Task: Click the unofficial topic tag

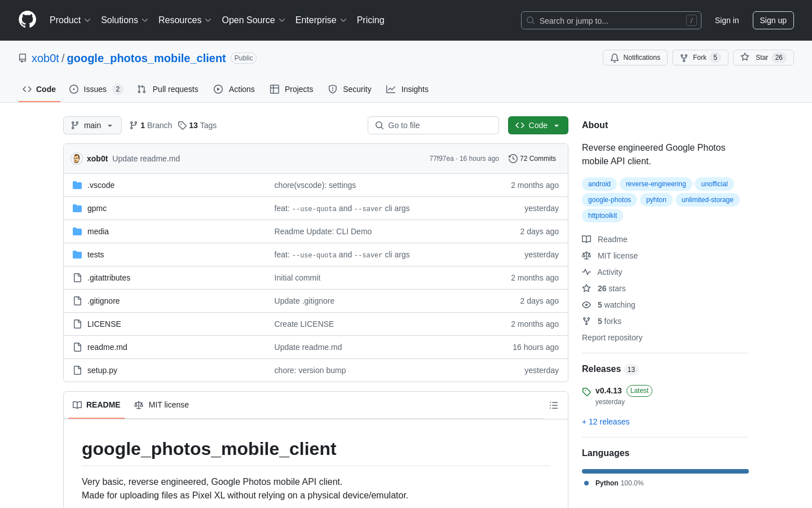Action: [x=714, y=184]
